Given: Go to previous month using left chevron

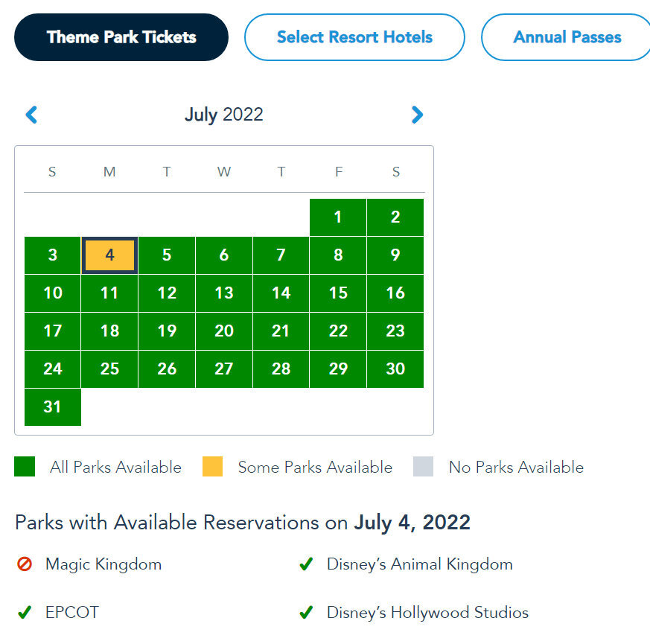Looking at the screenshot, I should click(31, 115).
